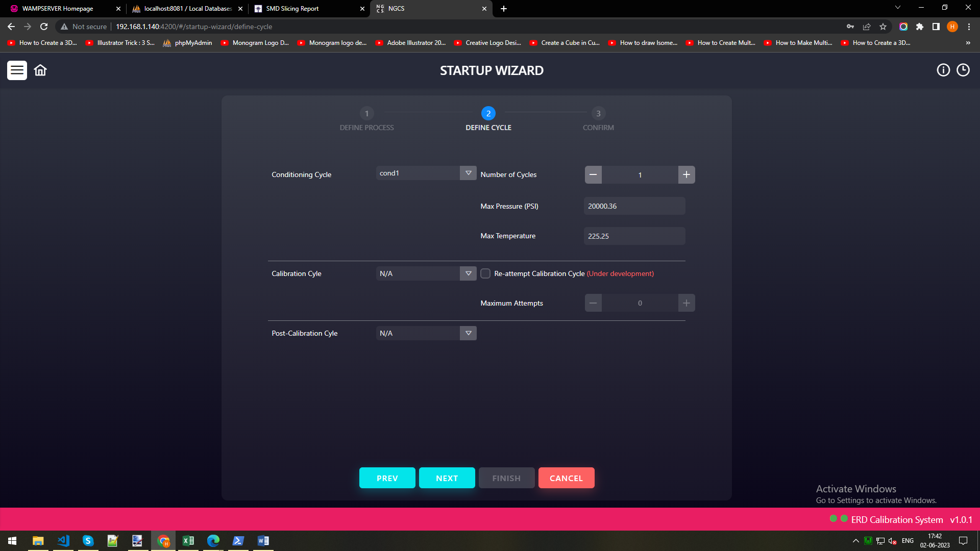This screenshot has width=980, height=551.
Task: Go to the home icon
Action: click(x=40, y=70)
